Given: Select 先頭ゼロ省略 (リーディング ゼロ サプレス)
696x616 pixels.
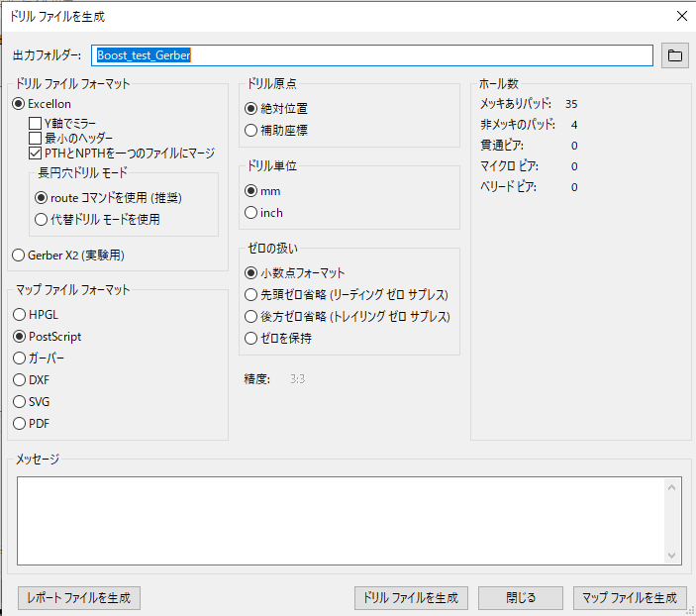Looking at the screenshot, I should (x=347, y=294).
